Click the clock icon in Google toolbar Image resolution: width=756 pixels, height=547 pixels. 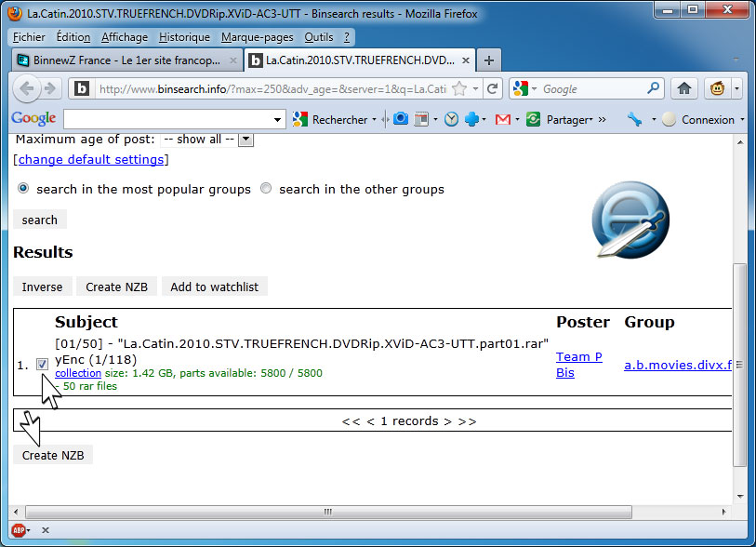point(451,119)
